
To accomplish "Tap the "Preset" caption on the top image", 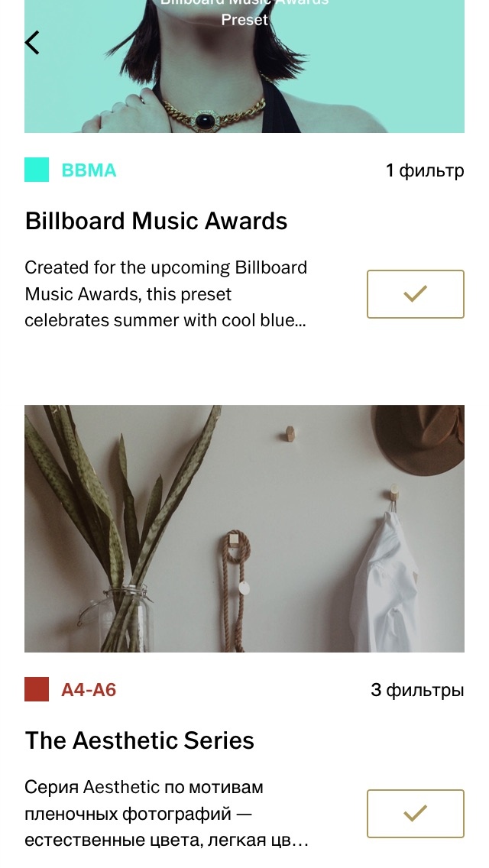I will [244, 20].
